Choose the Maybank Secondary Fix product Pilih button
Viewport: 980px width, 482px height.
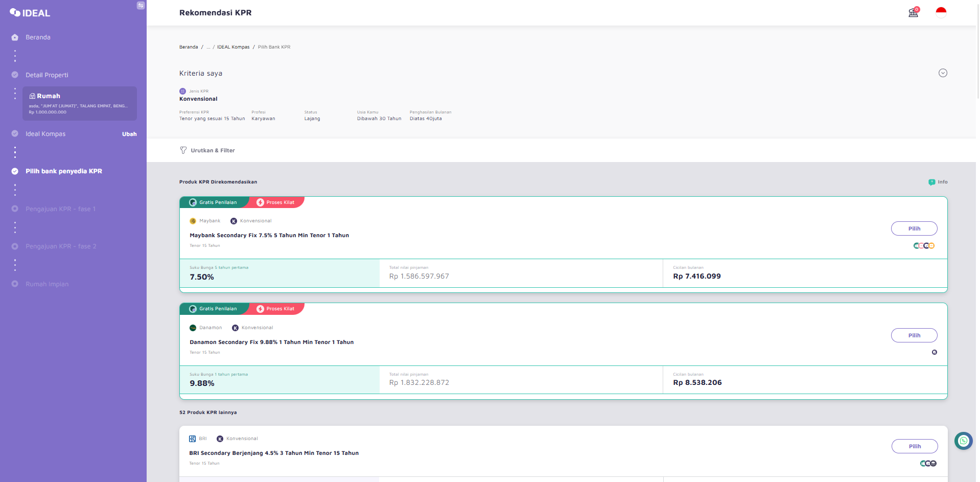(x=914, y=228)
